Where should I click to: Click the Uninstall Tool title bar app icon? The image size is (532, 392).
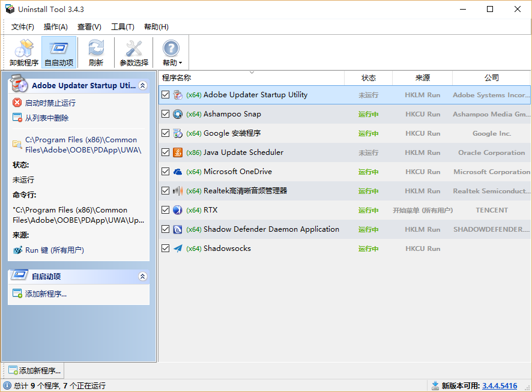[x=10, y=9]
